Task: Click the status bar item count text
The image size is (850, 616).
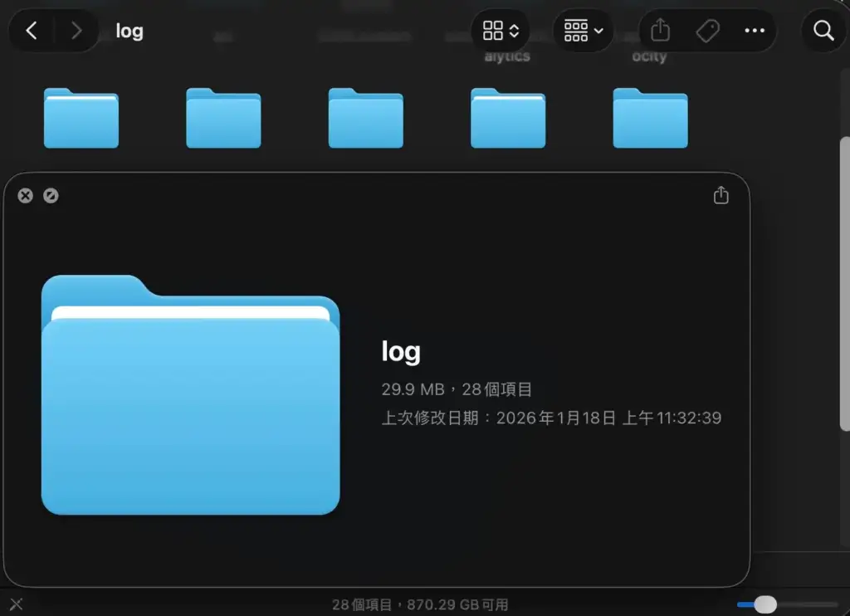Action: (x=419, y=604)
